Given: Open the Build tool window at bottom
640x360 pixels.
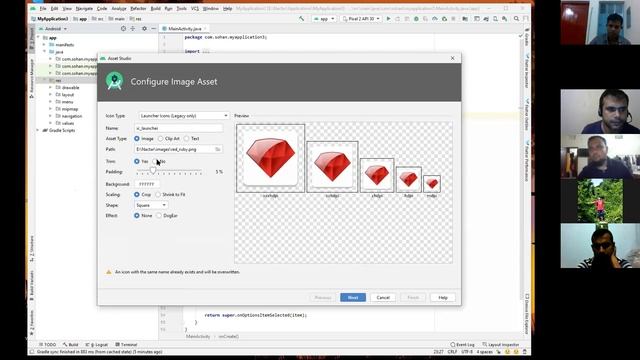Looking at the screenshot, I should click(x=71, y=344).
